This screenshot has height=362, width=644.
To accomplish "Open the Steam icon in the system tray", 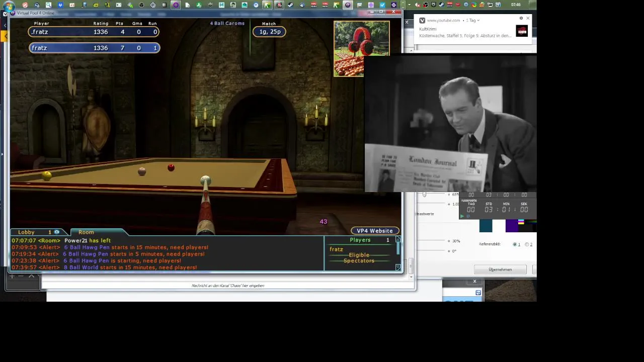I will 441,5.
